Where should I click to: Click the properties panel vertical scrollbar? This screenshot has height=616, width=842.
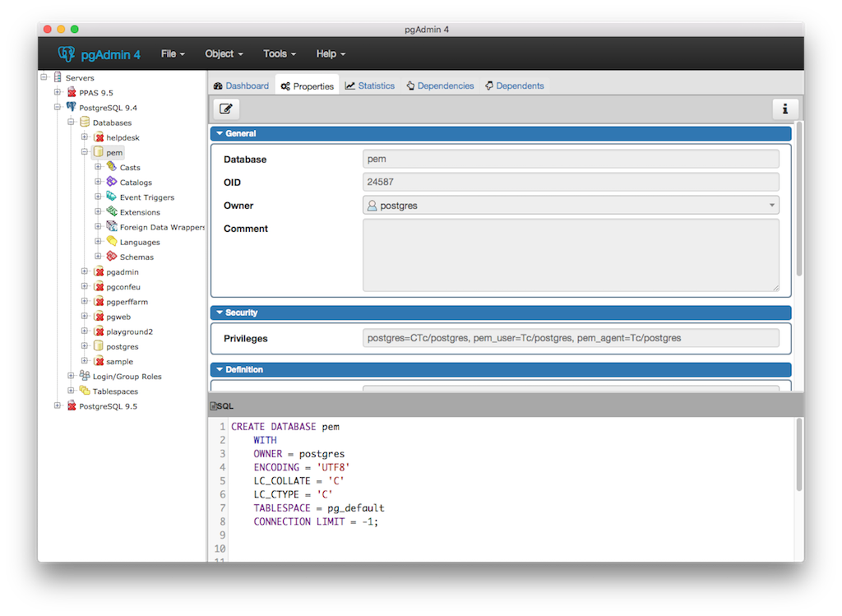click(x=799, y=199)
